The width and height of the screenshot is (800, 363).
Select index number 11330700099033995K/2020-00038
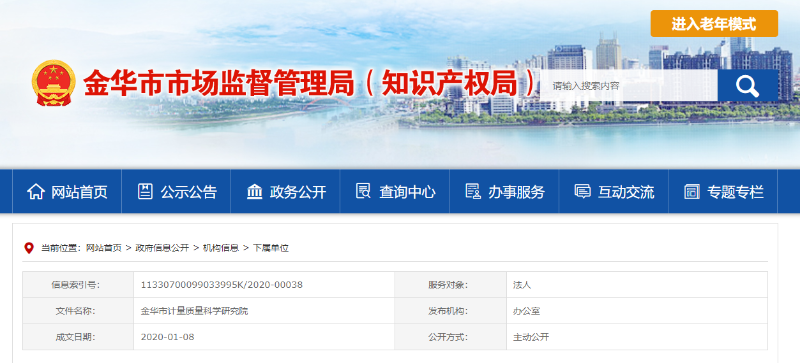(x=221, y=285)
